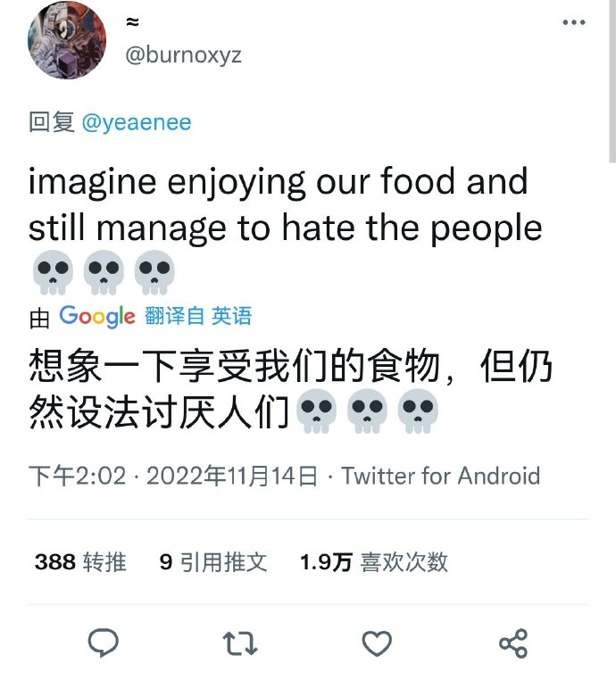
Task: Click the scrollbar at the right edge
Action: (x=612, y=81)
